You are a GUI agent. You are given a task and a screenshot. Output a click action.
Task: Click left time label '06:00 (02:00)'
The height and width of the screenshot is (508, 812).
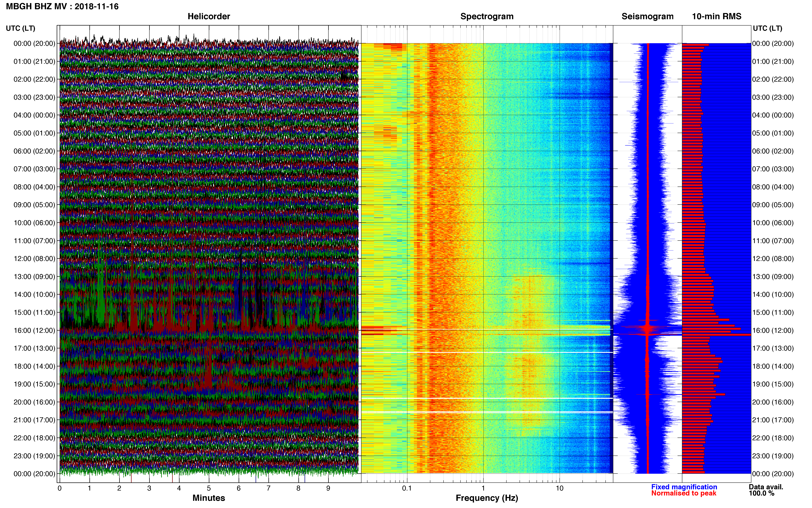[x=34, y=151]
